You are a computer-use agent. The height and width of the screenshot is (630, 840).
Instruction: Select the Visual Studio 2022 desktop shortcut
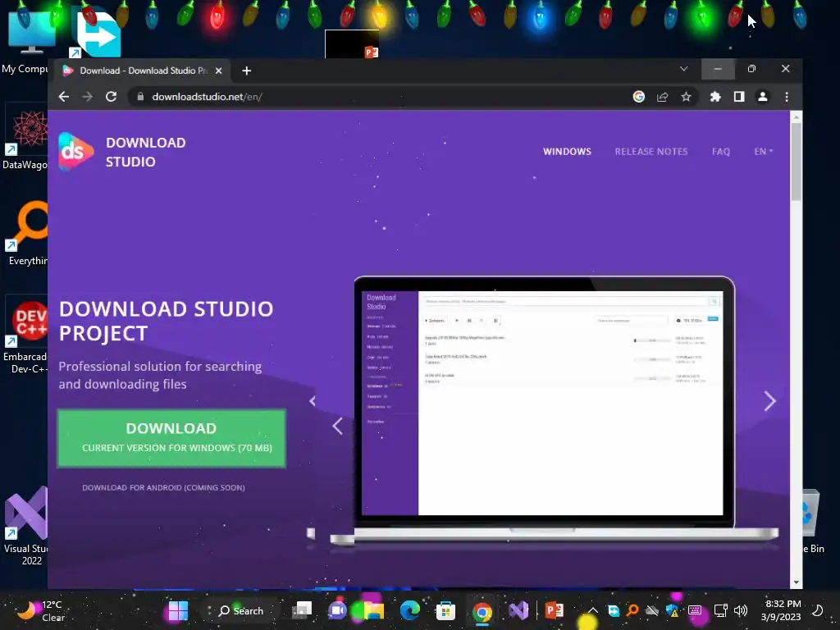tap(25, 526)
